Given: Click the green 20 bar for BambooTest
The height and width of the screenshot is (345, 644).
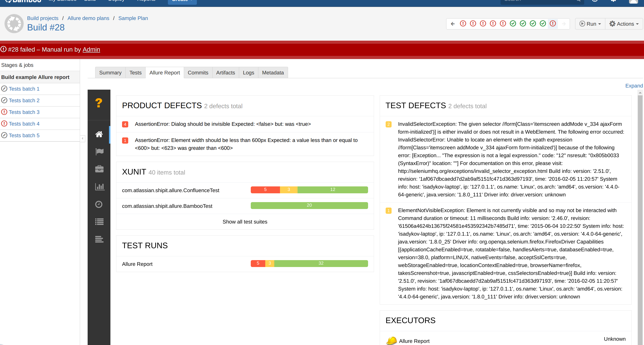Looking at the screenshot, I should pyautogui.click(x=309, y=205).
